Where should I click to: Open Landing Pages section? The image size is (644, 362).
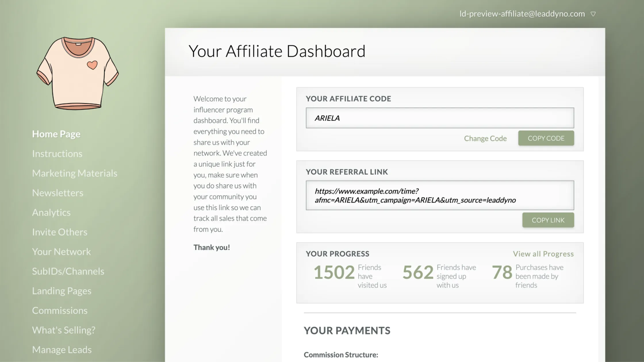pyautogui.click(x=62, y=291)
